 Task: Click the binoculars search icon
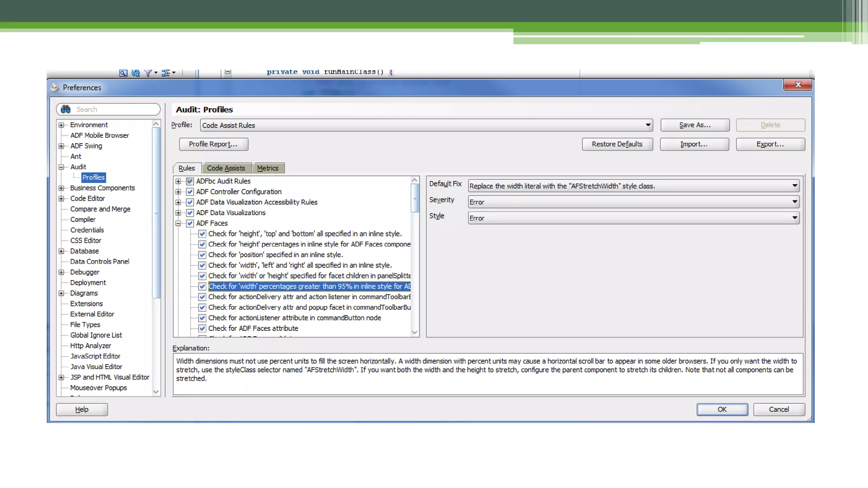pyautogui.click(x=66, y=109)
